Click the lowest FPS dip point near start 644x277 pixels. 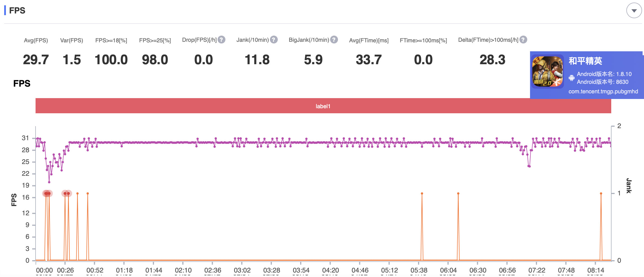pyautogui.click(x=49, y=182)
